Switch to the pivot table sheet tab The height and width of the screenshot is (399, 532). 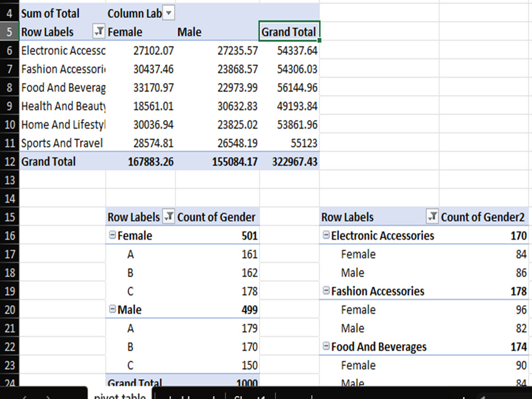click(x=120, y=394)
